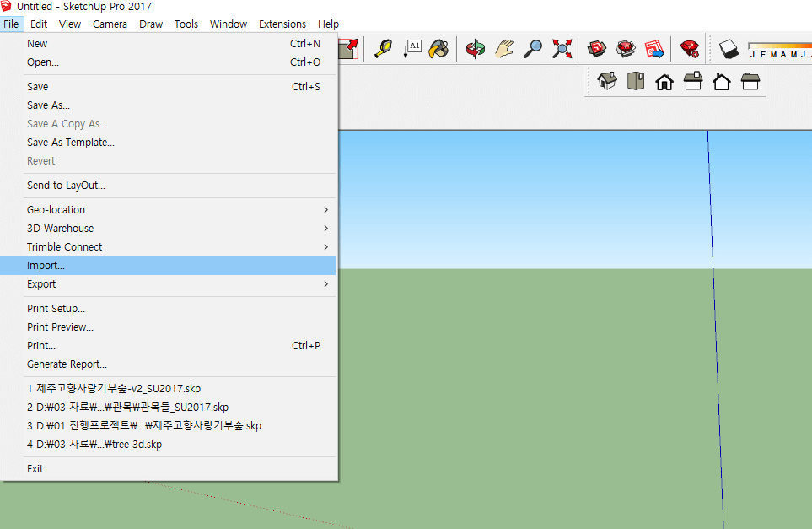Image resolution: width=812 pixels, height=529 pixels.
Task: Open the Help menu
Action: [x=328, y=24]
